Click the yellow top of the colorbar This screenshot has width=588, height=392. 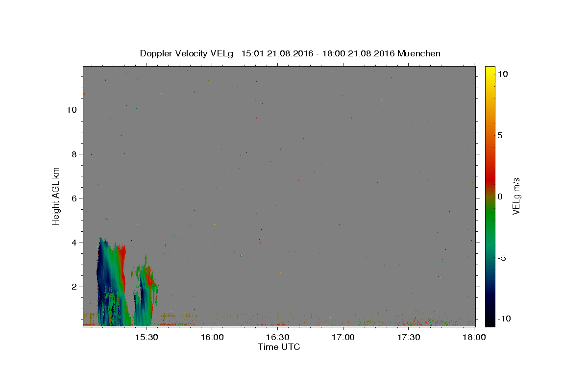point(490,71)
